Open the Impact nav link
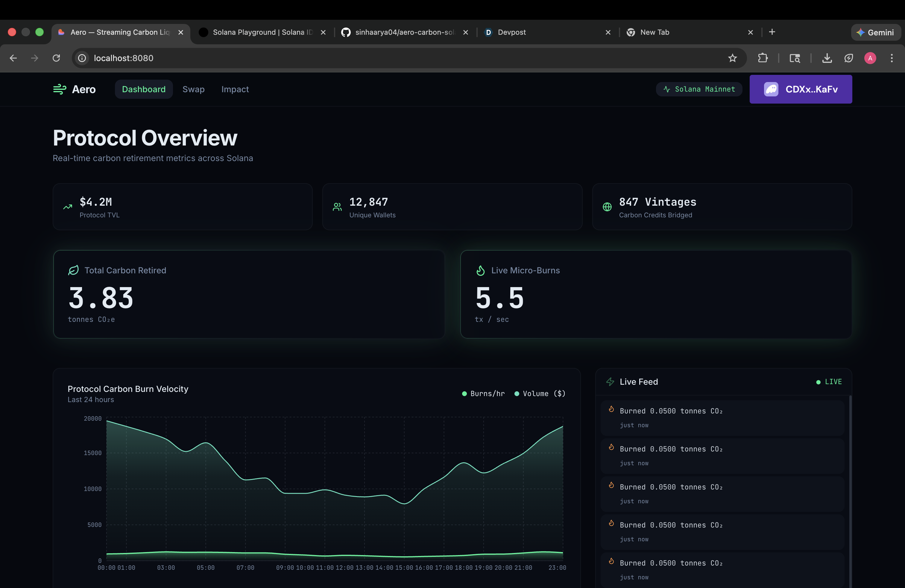 [x=235, y=90]
